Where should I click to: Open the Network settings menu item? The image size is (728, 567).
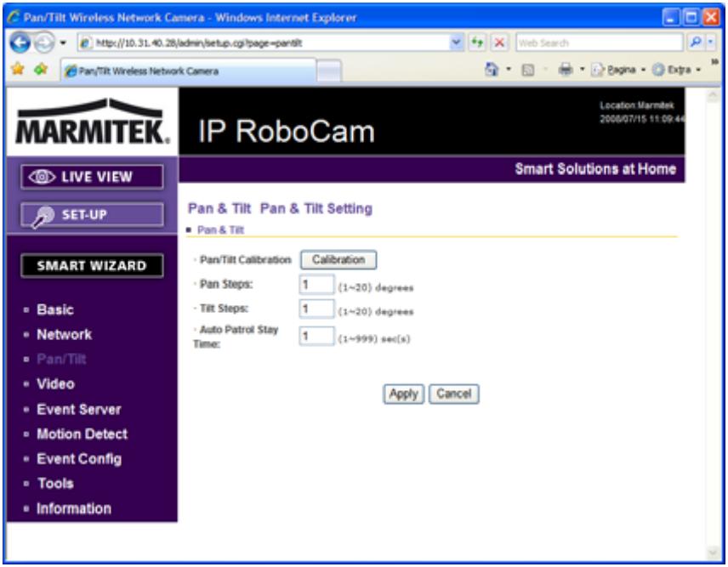click(64, 335)
